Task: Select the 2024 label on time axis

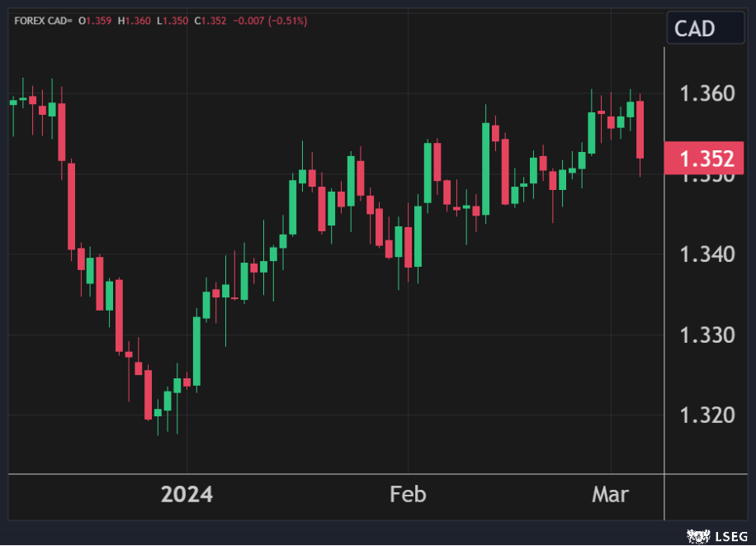Action: (187, 495)
